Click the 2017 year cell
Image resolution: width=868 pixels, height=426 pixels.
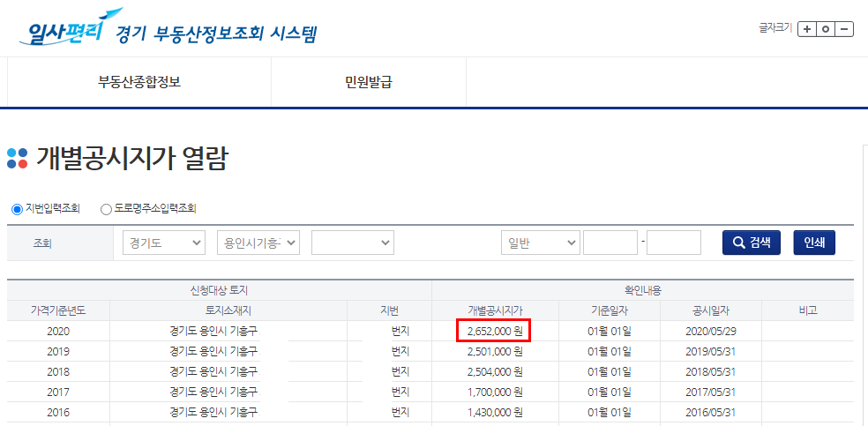coord(58,392)
